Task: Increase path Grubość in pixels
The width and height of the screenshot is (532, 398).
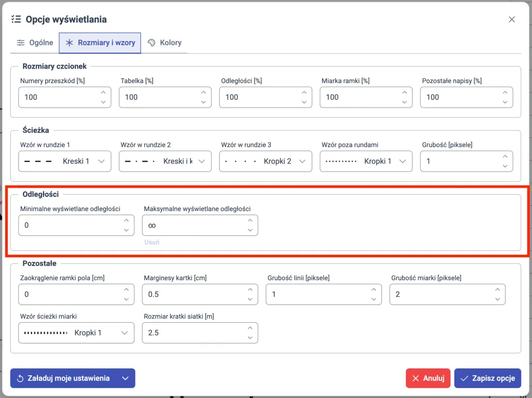Action: pyautogui.click(x=505, y=156)
